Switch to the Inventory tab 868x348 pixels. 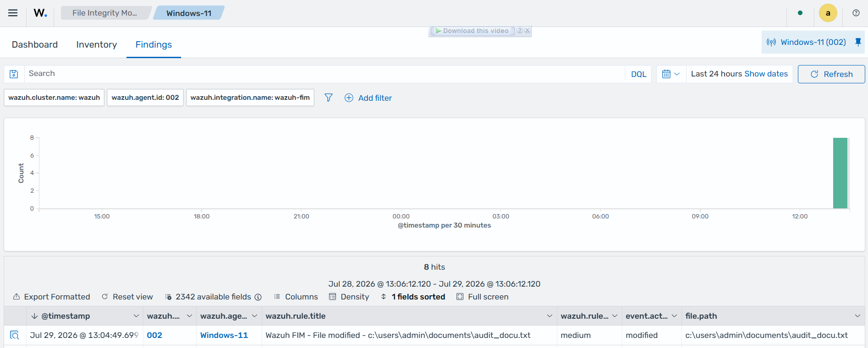coord(97,44)
